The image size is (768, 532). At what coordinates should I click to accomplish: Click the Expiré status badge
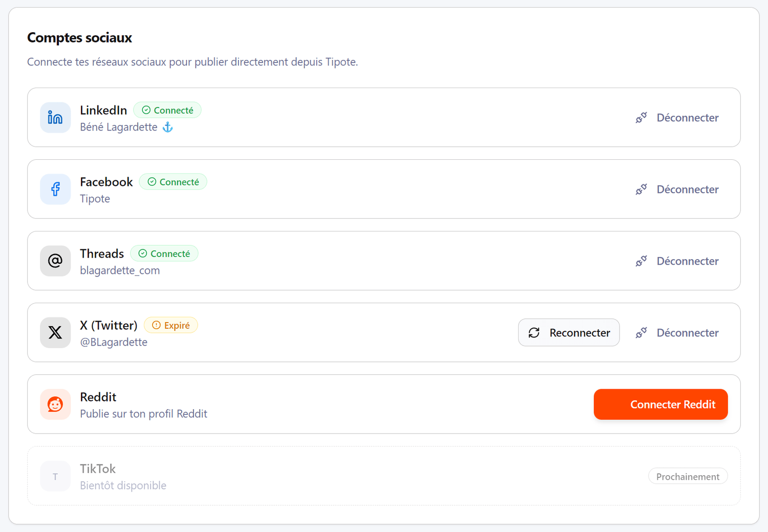pyautogui.click(x=171, y=325)
